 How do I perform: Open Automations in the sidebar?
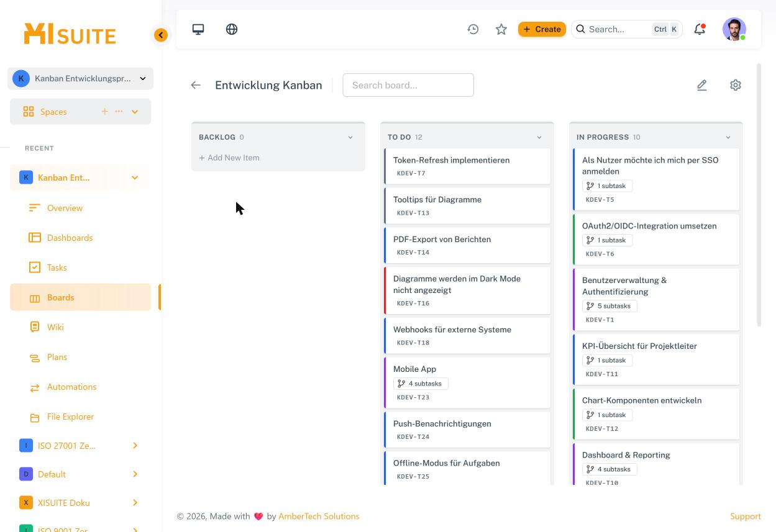click(80, 387)
